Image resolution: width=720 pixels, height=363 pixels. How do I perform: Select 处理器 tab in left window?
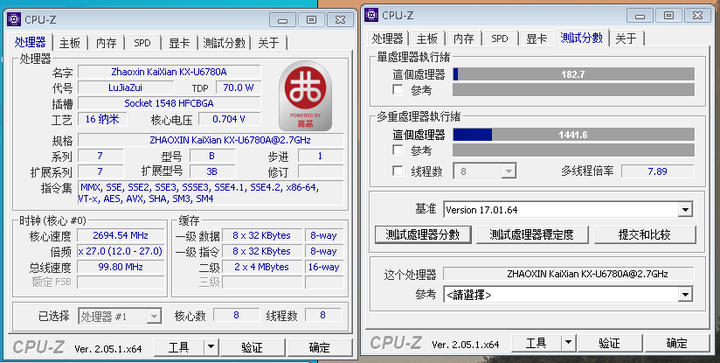coord(30,42)
